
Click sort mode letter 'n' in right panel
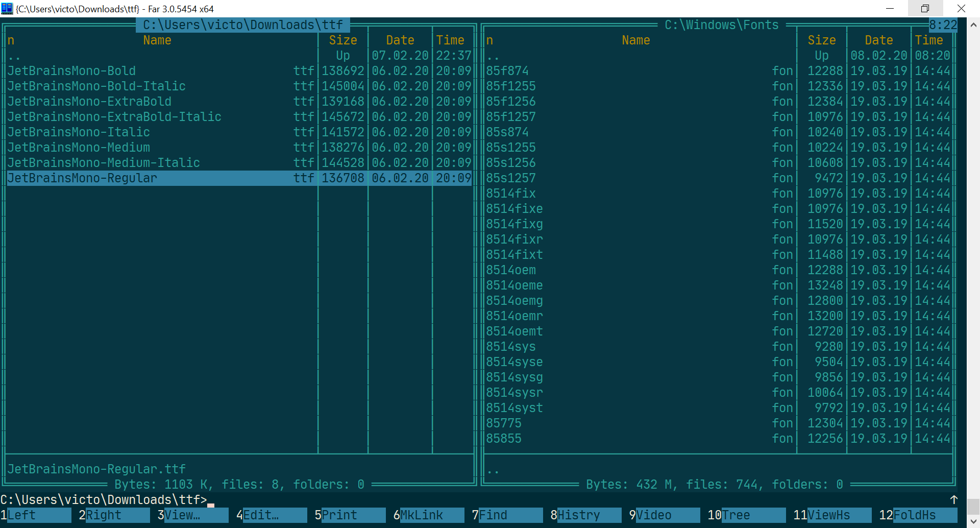click(x=489, y=40)
